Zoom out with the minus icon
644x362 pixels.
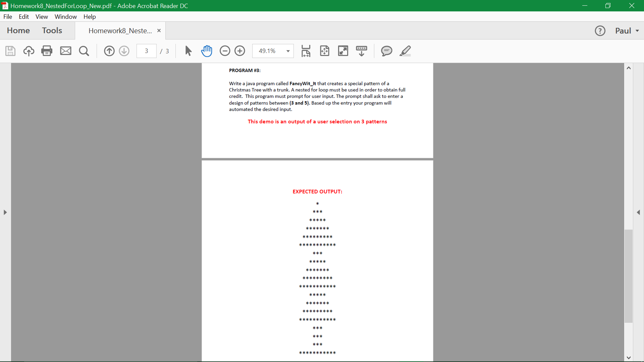click(x=225, y=51)
